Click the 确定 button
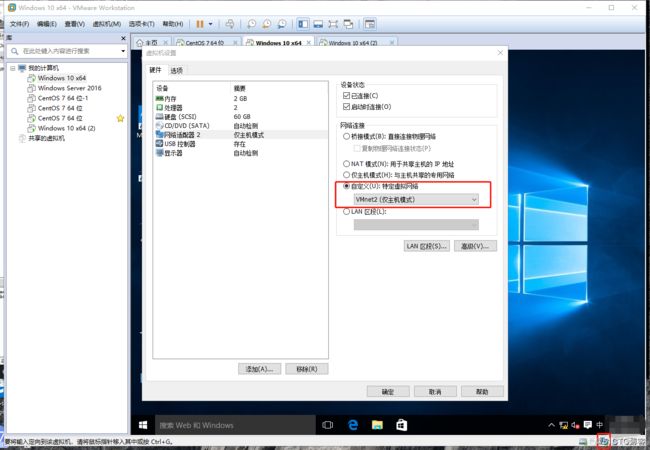650x450 pixels. [388, 392]
